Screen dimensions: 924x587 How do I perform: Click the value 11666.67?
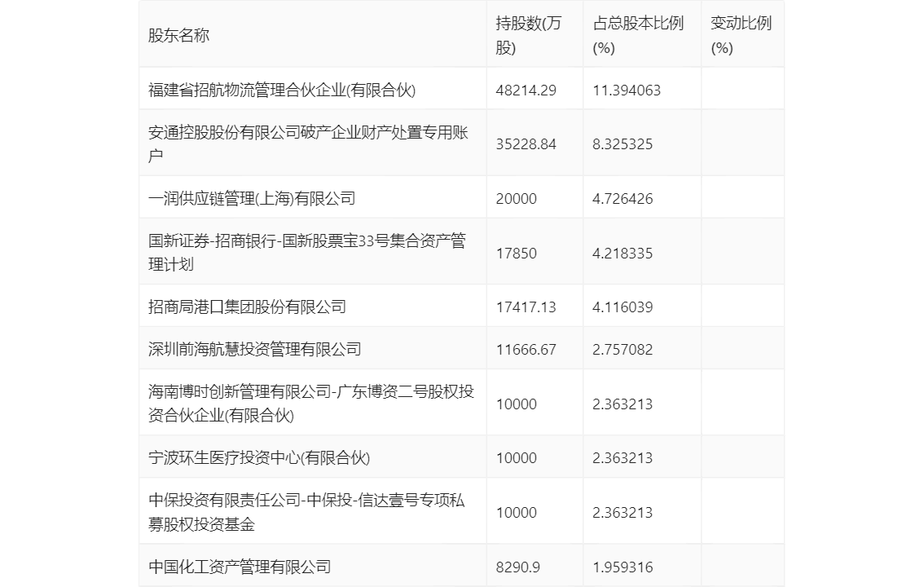[526, 350]
